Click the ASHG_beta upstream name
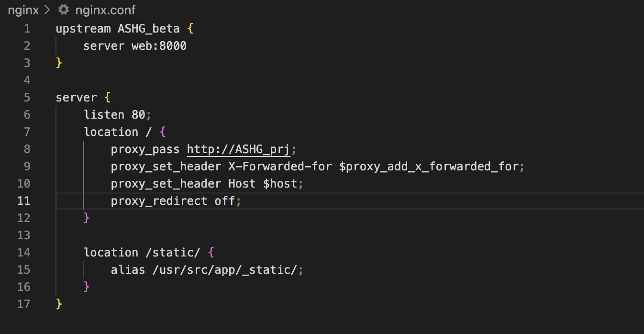The height and width of the screenshot is (334, 644). 149,29
